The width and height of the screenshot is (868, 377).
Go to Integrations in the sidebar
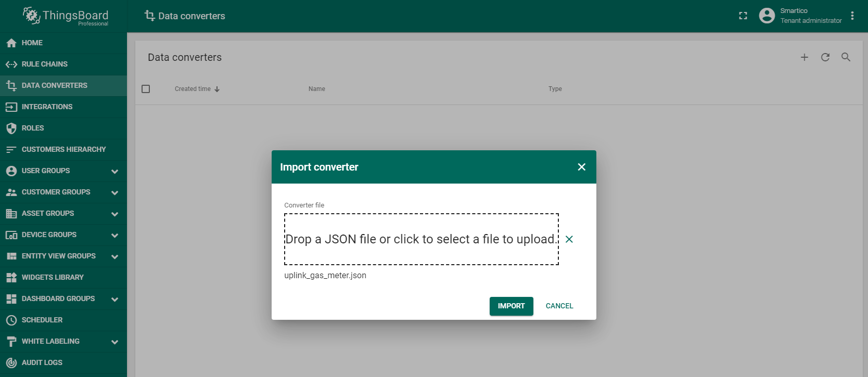(x=47, y=107)
